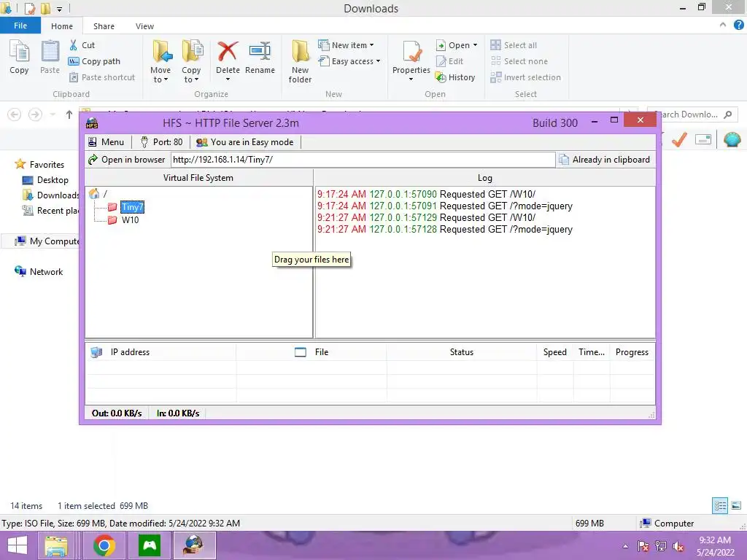Click the Cut scissors icon
The height and width of the screenshot is (560, 747).
[x=74, y=44]
